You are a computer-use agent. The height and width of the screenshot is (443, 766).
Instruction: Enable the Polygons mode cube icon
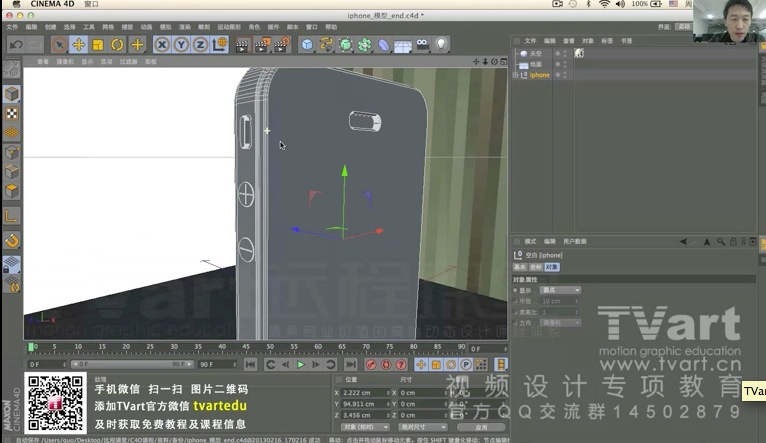[12, 191]
